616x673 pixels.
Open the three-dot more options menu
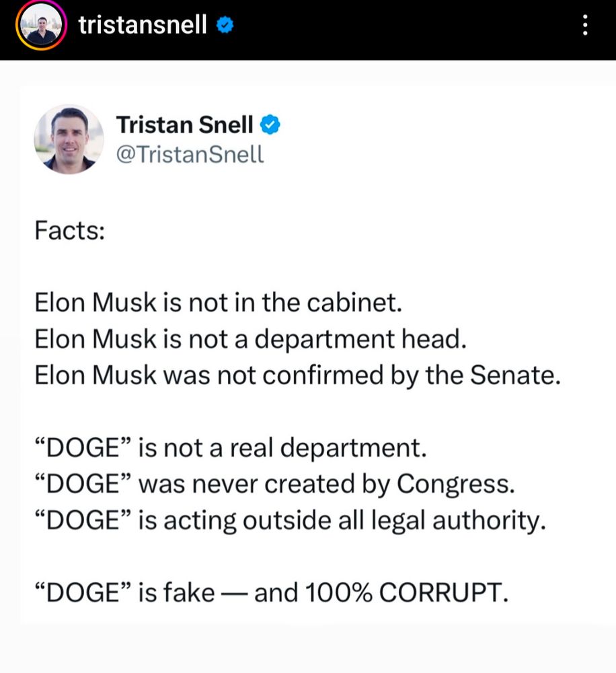[x=585, y=25]
